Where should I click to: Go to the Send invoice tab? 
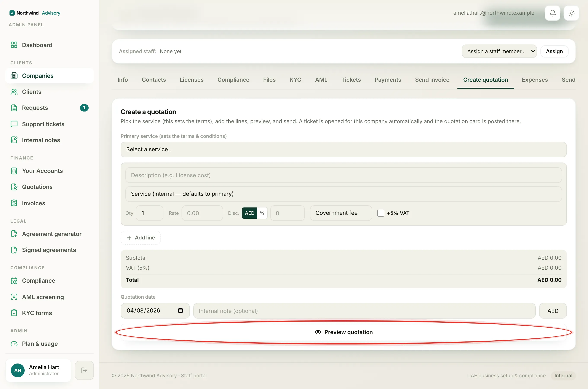[432, 80]
